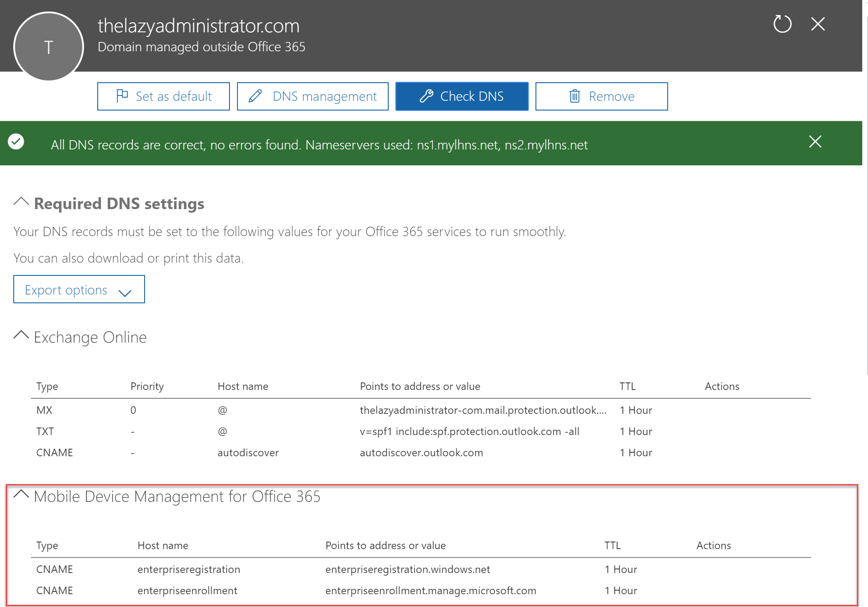Collapse the Required DNS settings section
The width and height of the screenshot is (868, 607).
pyautogui.click(x=21, y=202)
